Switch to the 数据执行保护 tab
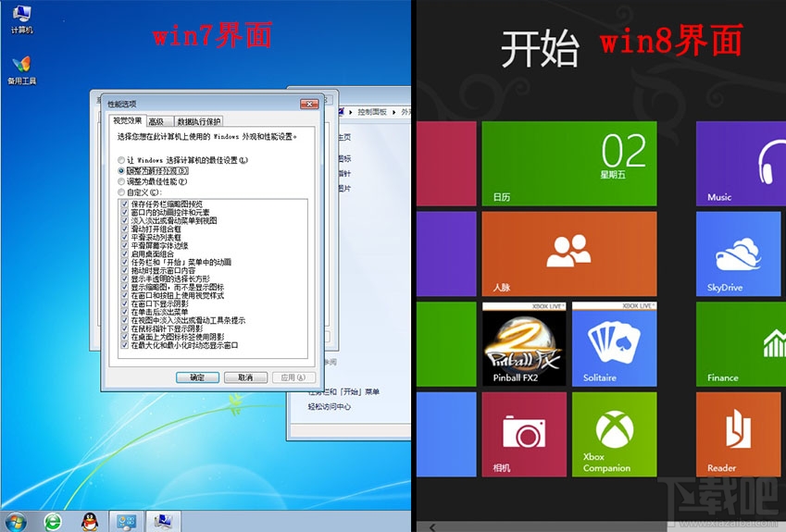 (x=199, y=122)
